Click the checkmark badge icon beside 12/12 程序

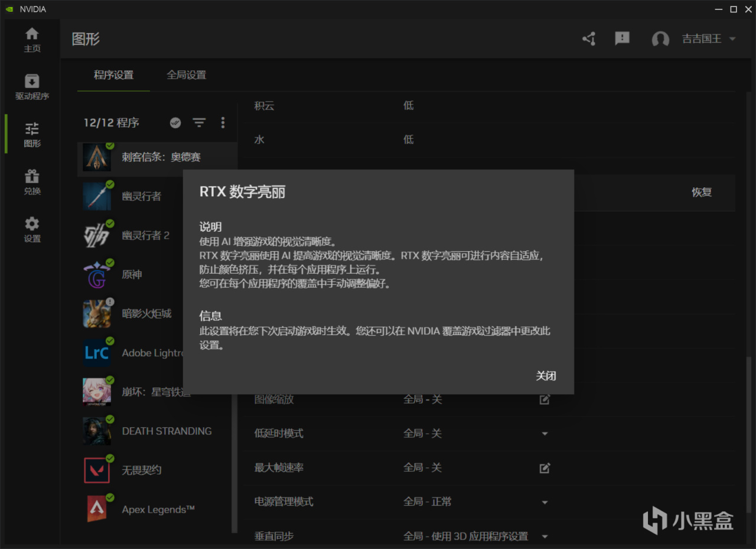tap(175, 122)
